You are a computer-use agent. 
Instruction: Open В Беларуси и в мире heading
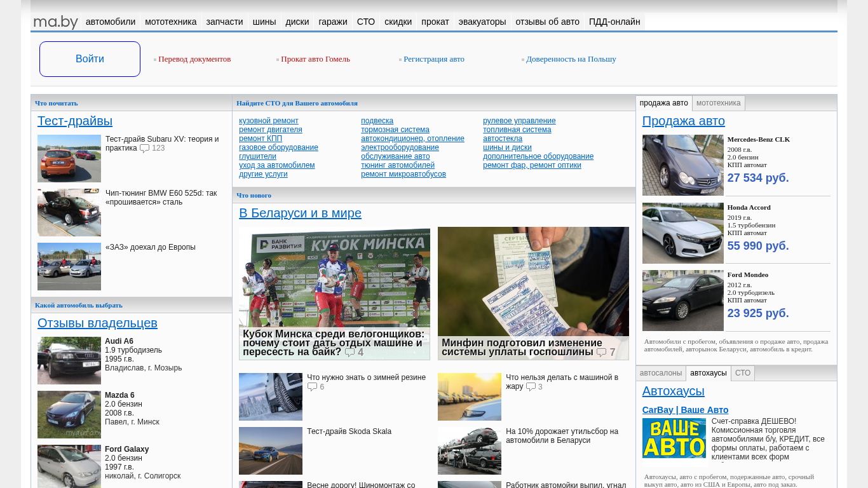pyautogui.click(x=300, y=213)
